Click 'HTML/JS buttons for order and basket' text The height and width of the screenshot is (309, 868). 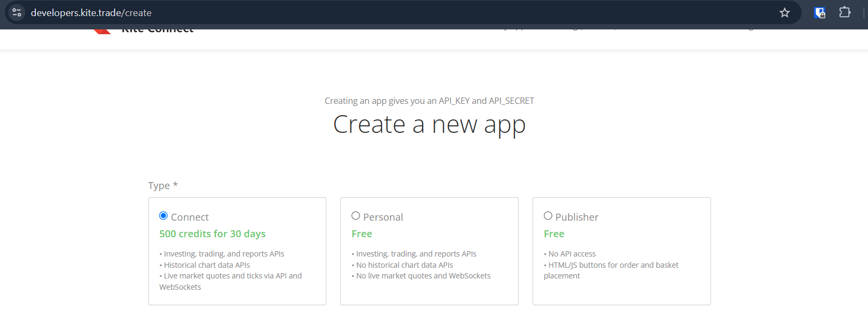(613, 265)
